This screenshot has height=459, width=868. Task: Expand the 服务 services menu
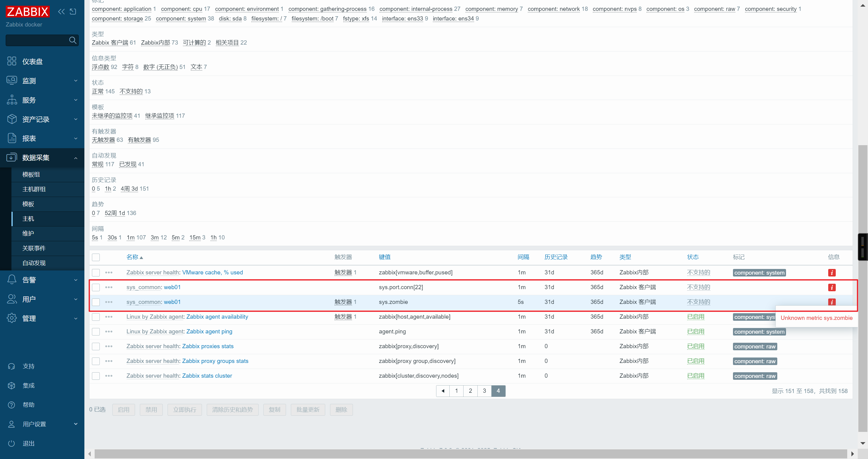[x=42, y=100]
